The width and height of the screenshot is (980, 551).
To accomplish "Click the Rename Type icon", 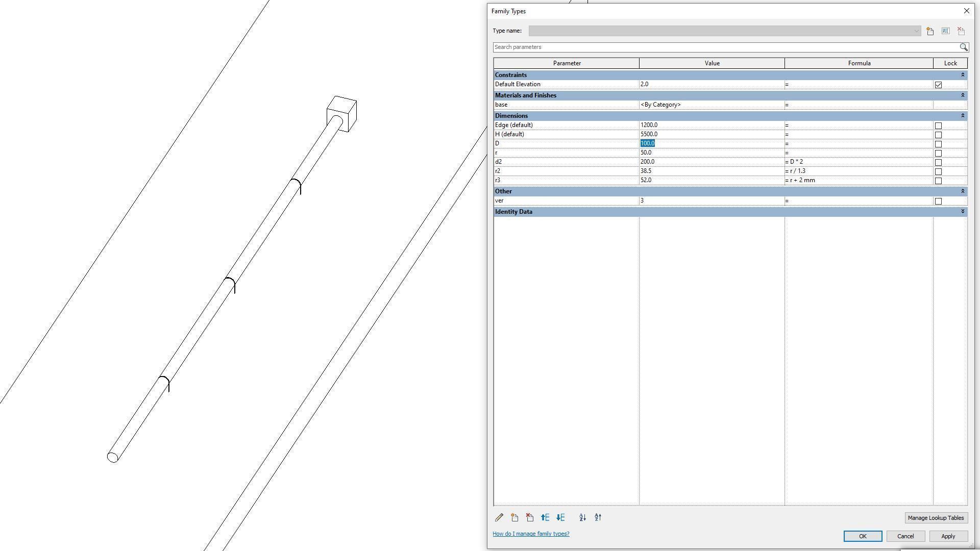I will 945,31.
